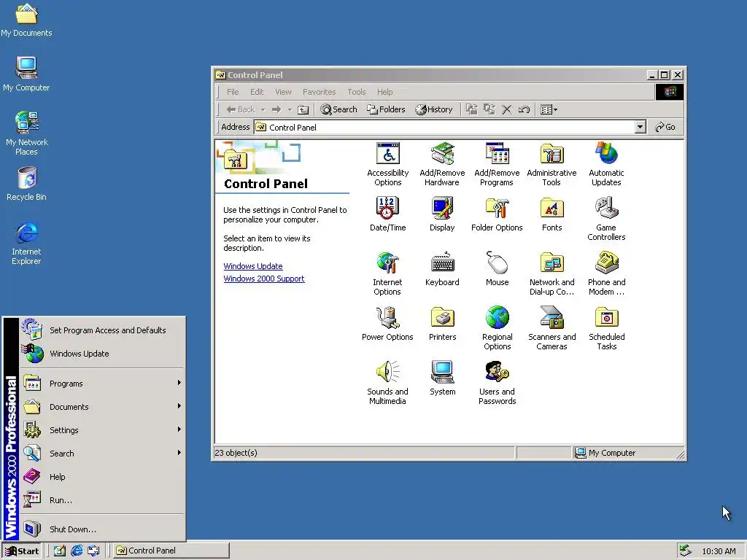Click Show Desktop Quick Launch icon
The width and height of the screenshot is (747, 560).
(60, 551)
